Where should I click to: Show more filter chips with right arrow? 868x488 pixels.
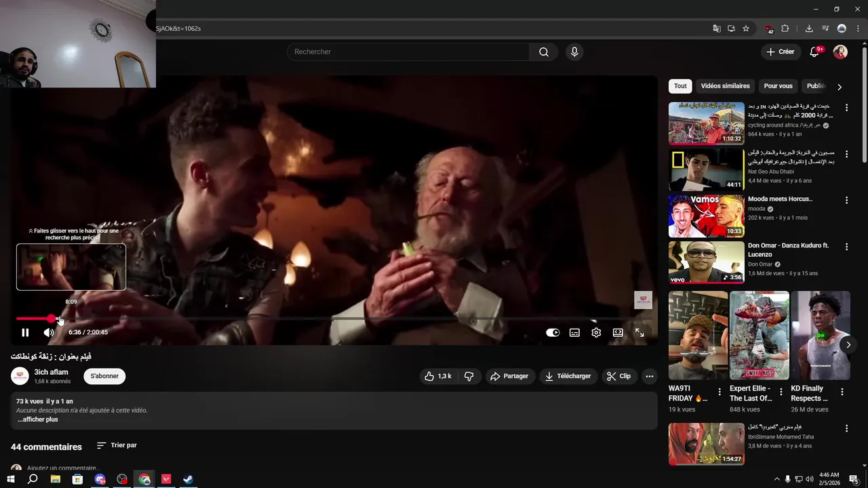pyautogui.click(x=840, y=87)
